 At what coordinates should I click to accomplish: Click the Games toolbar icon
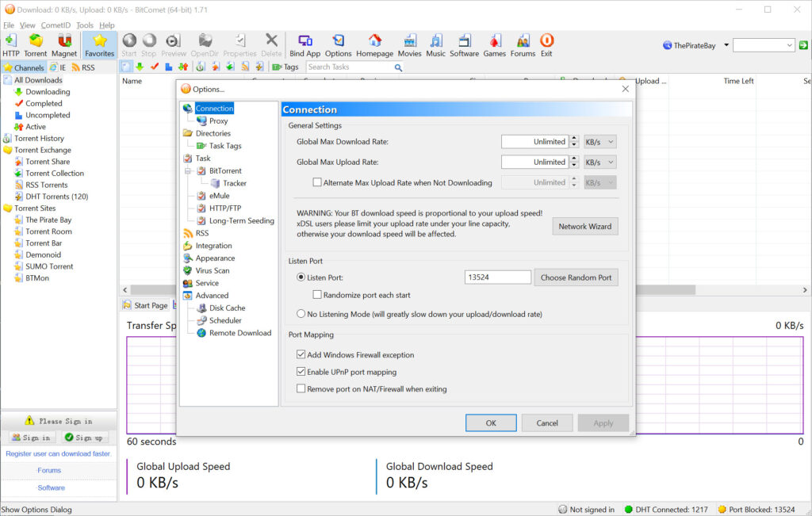pos(494,44)
